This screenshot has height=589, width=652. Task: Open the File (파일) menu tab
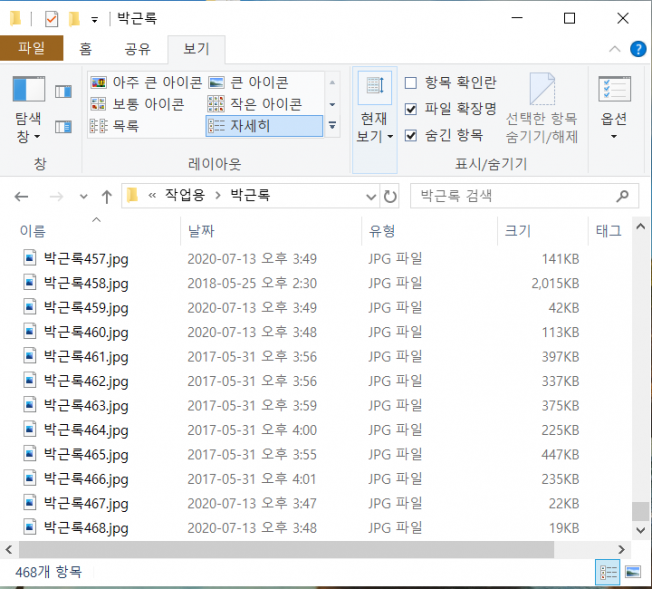pos(31,48)
